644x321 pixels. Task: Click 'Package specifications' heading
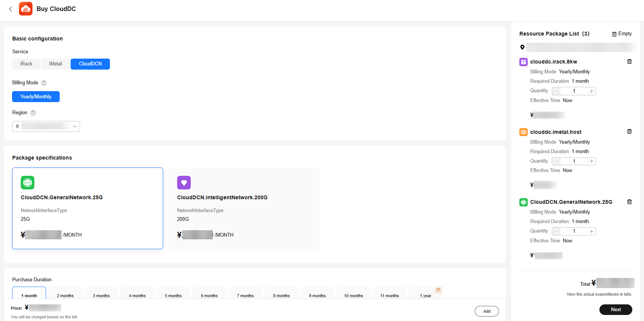pos(42,158)
